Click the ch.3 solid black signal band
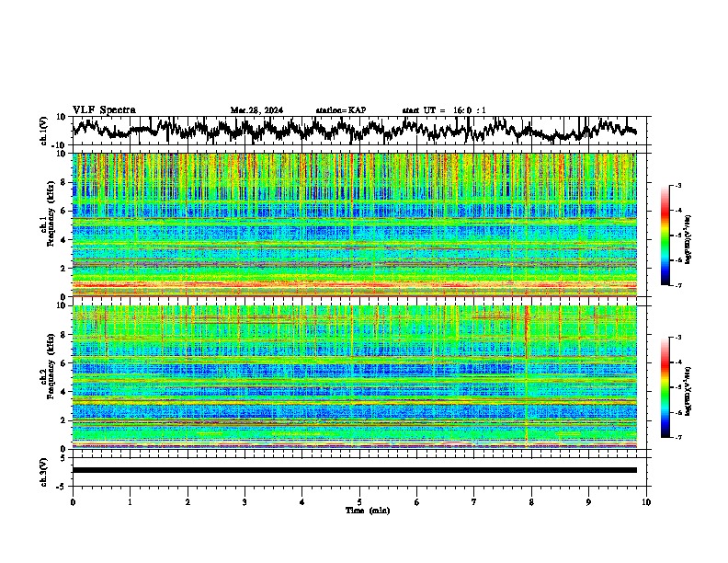728x563 pixels. [354, 470]
